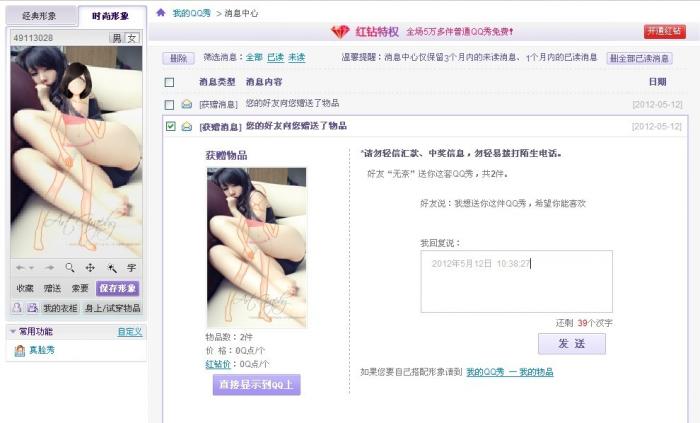
Task: Click the 日期 column header
Action: tap(658, 82)
